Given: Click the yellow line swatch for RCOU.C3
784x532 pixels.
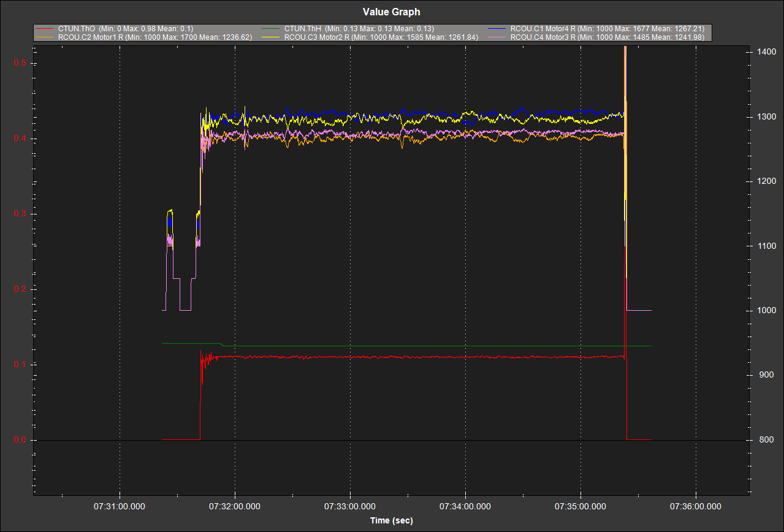Looking at the screenshot, I should click(272, 37).
